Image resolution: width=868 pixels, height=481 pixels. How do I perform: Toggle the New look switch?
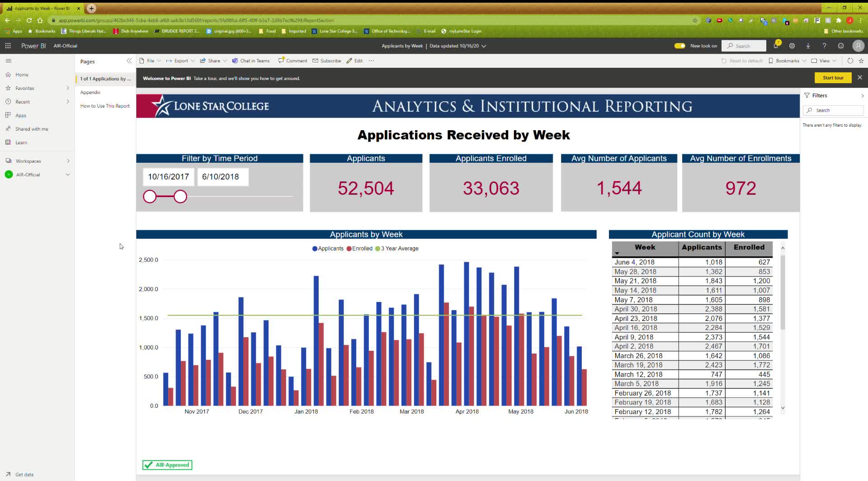[x=679, y=46]
